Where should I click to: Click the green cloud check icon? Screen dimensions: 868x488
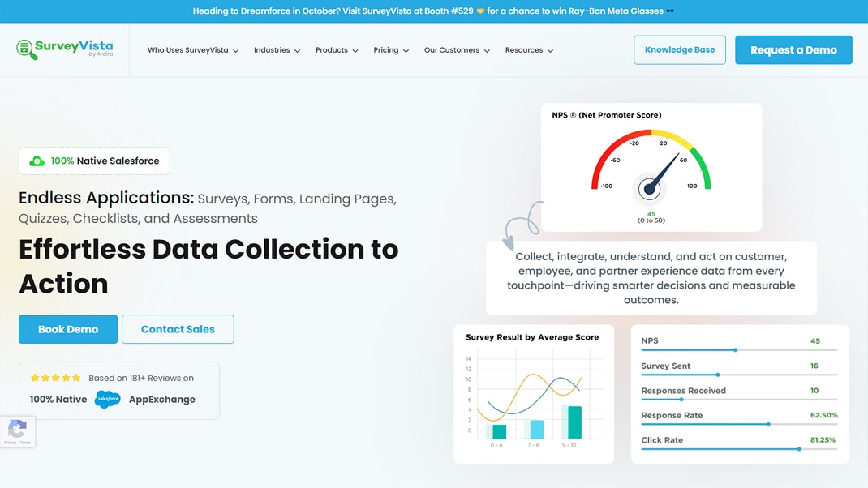coord(37,161)
